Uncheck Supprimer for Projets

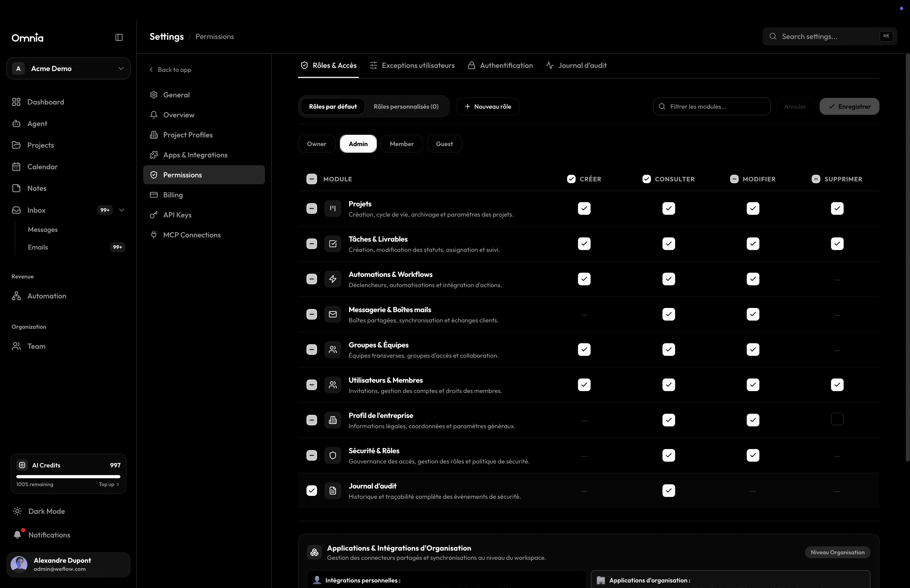tap(837, 208)
